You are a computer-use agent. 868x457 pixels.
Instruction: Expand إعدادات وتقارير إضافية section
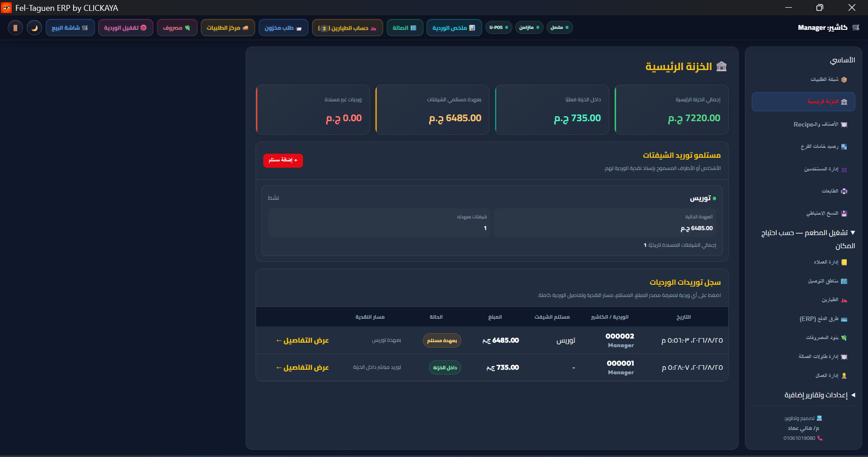(x=820, y=395)
